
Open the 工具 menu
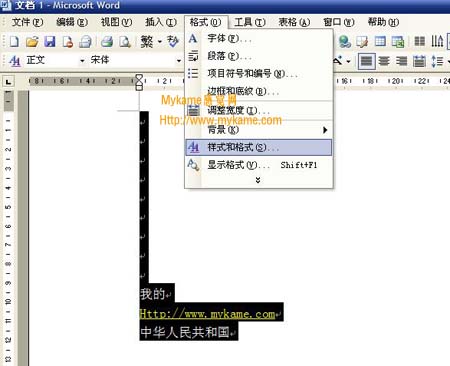[x=250, y=22]
